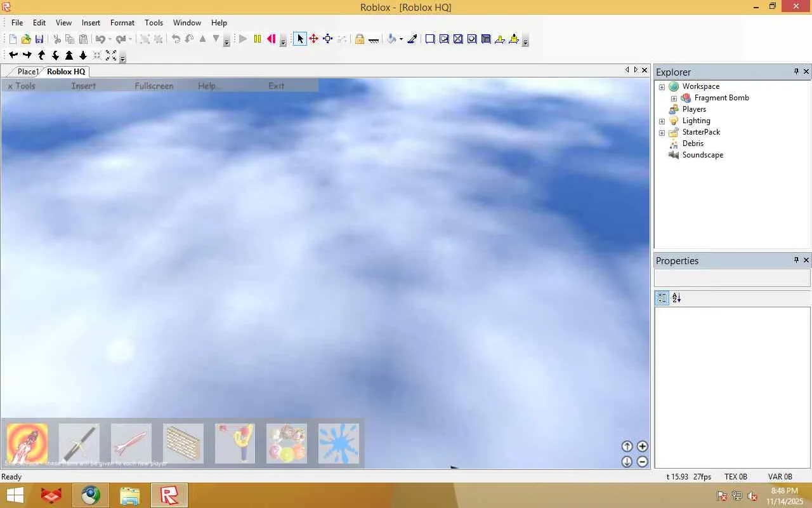Open the Window menu
Screen dimensions: 812x508
pos(187,22)
